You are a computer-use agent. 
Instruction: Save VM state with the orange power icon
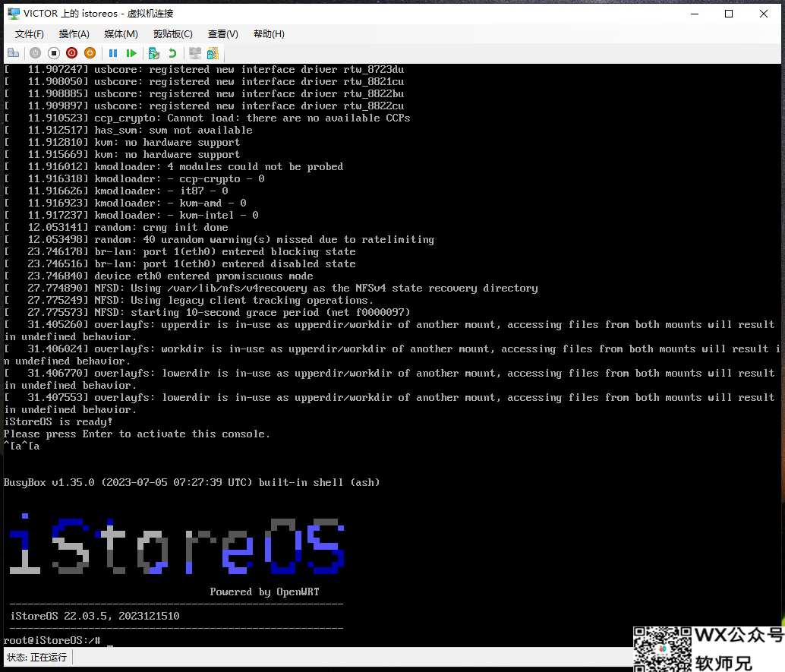point(90,53)
